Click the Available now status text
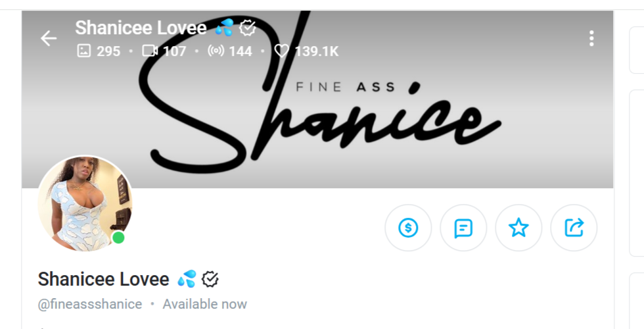 tap(204, 304)
